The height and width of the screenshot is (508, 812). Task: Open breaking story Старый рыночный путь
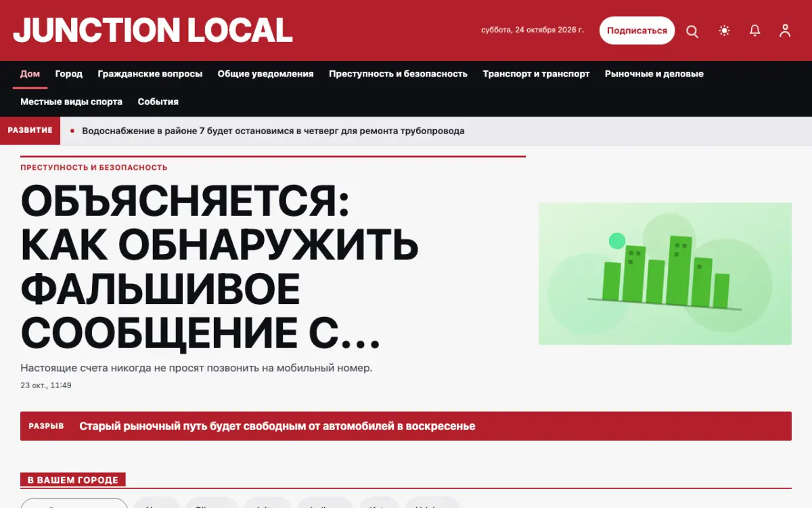[x=277, y=426]
